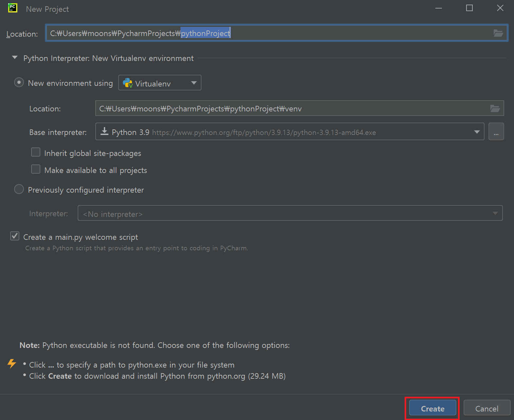Screen dimensions: 514x420
Task: Open the Base interpreter dropdown
Action: [290, 132]
